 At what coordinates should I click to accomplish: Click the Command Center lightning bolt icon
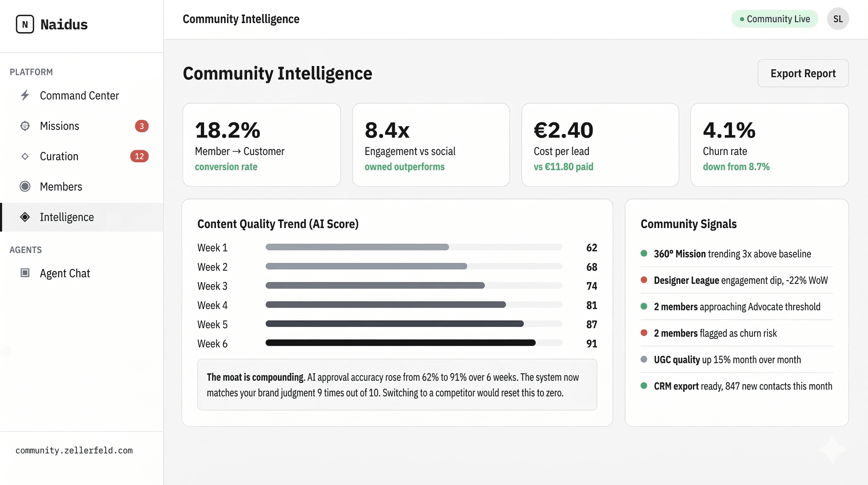[25, 95]
